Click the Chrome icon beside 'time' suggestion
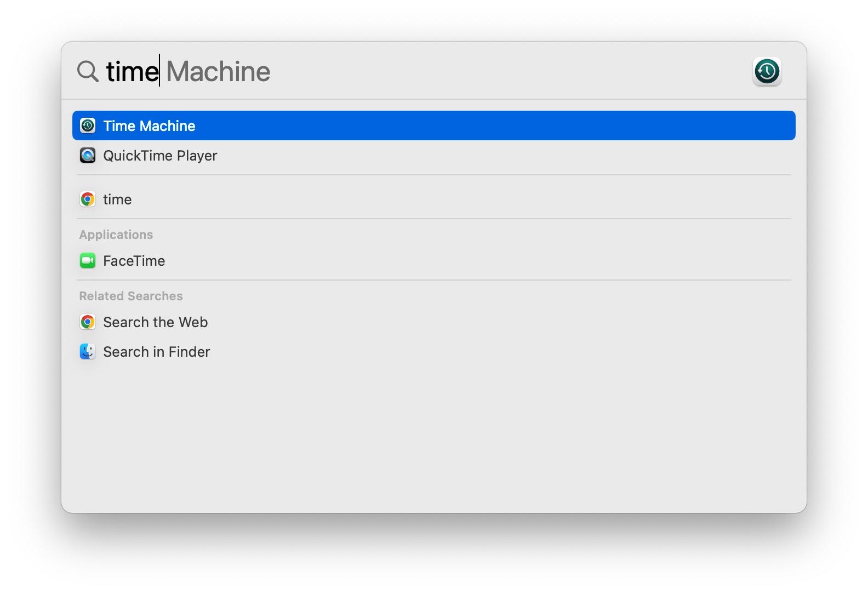The width and height of the screenshot is (868, 594). [x=88, y=199]
